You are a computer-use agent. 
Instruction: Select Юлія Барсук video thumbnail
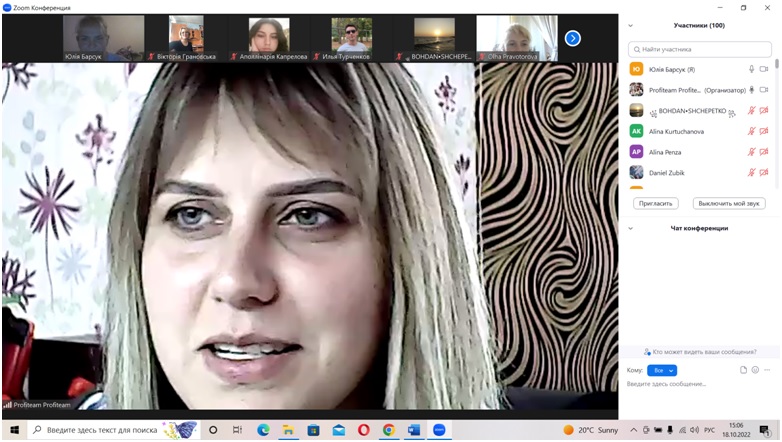click(103, 38)
